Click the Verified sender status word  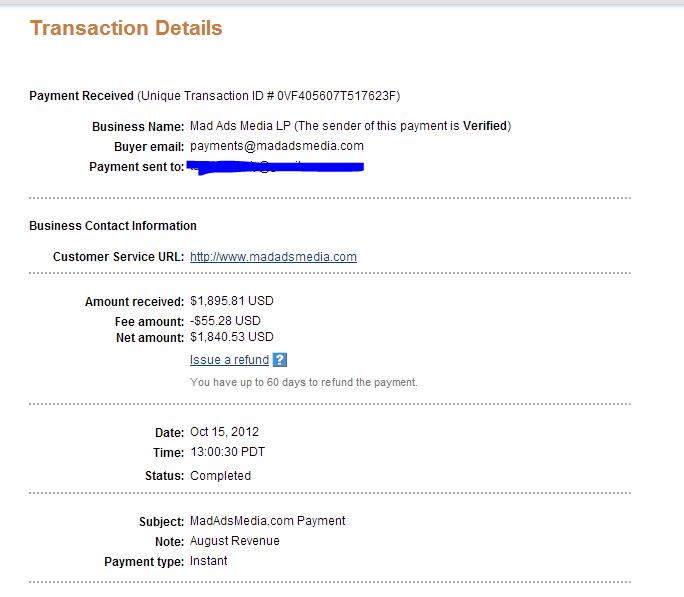click(x=485, y=126)
